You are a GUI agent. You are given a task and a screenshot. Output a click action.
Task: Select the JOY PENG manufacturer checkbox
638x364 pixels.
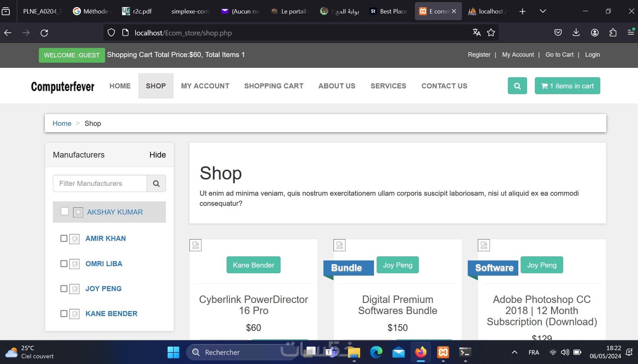(64, 289)
